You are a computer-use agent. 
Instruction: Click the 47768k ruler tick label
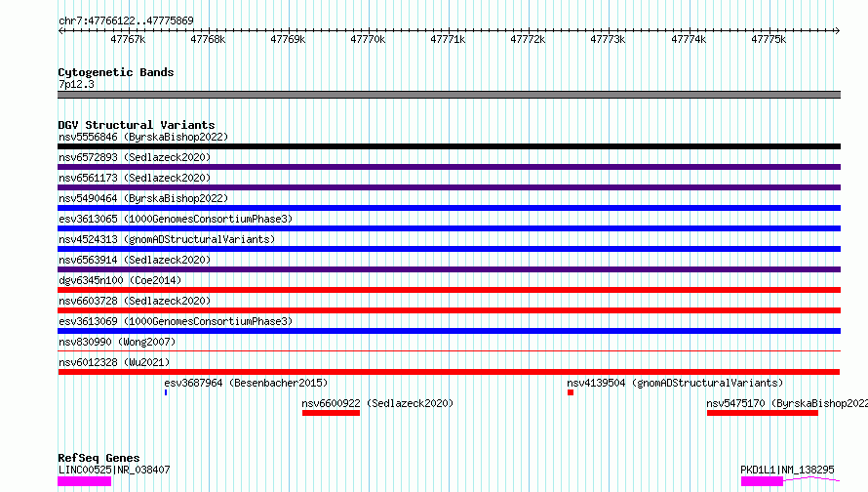coord(208,39)
